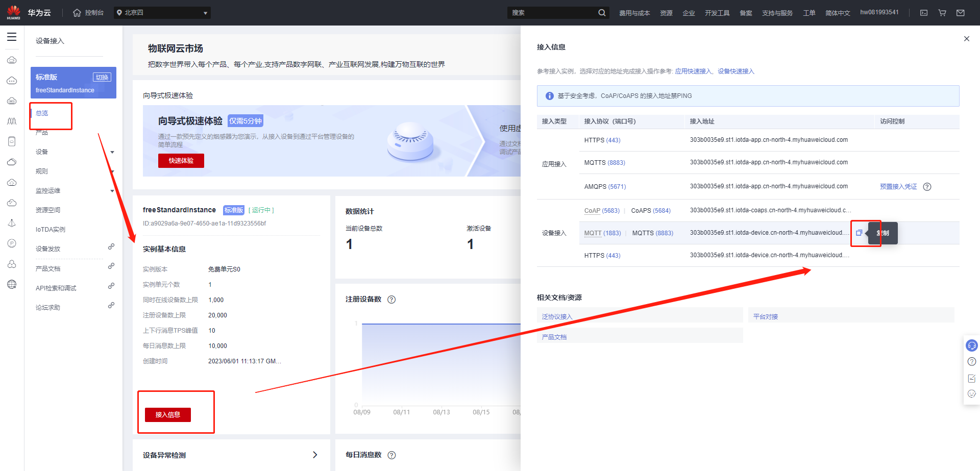Click the floating question-mark help icon
Viewport: 980px width, 471px height.
click(x=972, y=362)
